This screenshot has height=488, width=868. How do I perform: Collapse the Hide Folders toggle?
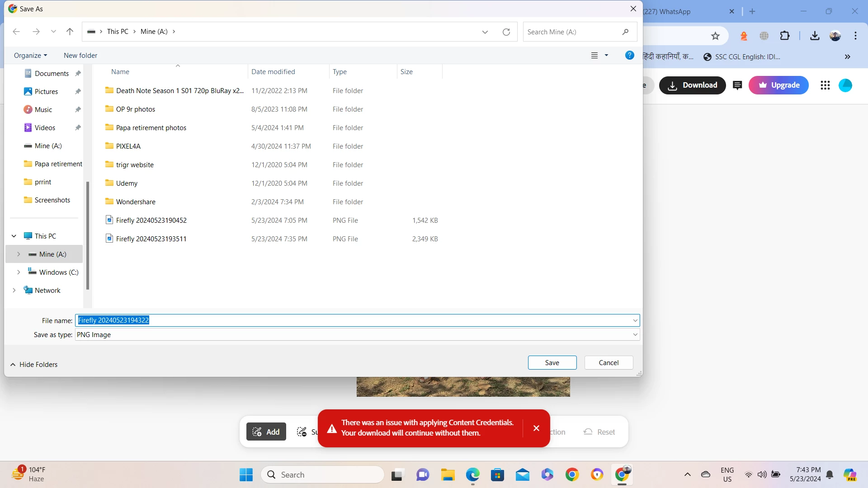click(34, 365)
